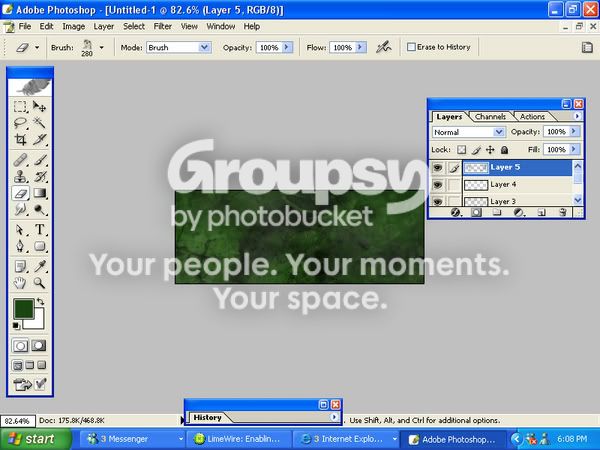600x450 pixels.
Task: Select the Slice tool
Action: [x=39, y=139]
